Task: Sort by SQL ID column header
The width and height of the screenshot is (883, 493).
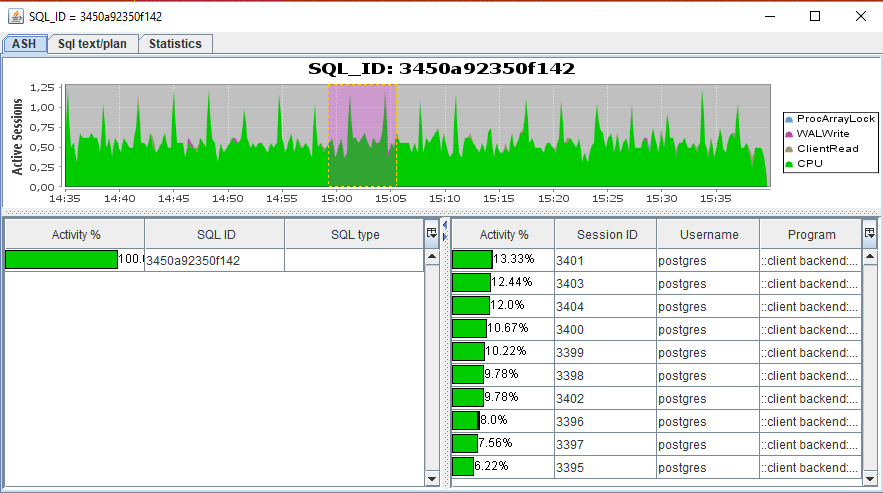Action: pyautogui.click(x=215, y=234)
